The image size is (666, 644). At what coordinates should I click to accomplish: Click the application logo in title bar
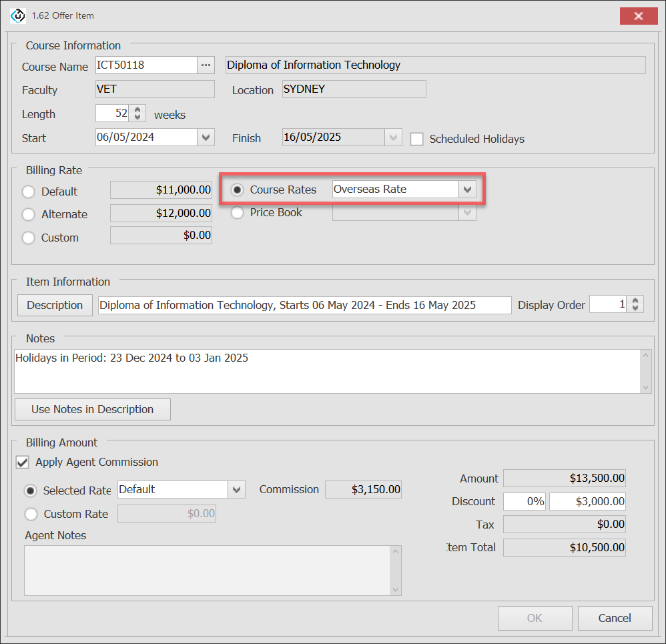17,15
